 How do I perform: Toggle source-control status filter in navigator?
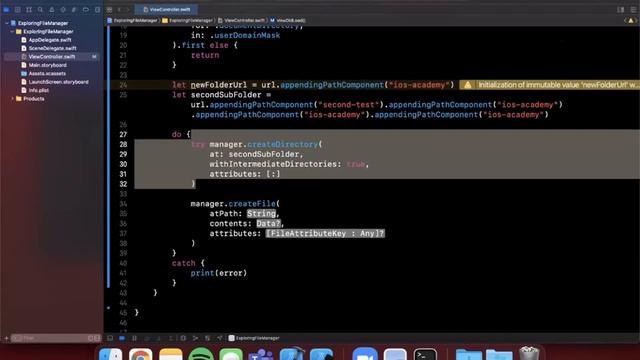point(97,338)
